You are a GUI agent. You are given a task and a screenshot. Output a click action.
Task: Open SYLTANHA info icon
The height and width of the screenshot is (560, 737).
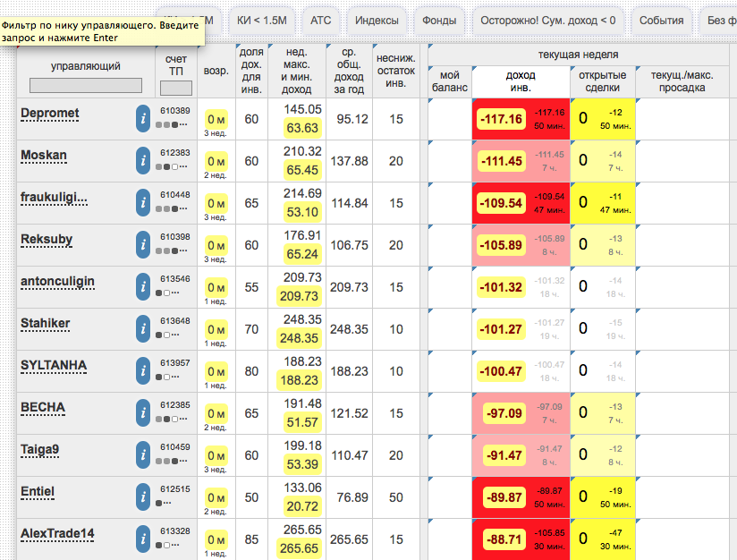pyautogui.click(x=143, y=371)
